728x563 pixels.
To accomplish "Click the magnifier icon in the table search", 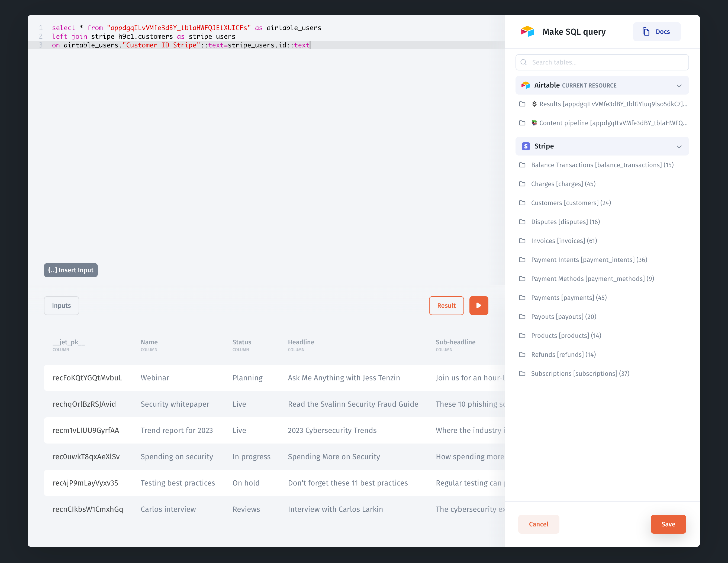I will 524,62.
